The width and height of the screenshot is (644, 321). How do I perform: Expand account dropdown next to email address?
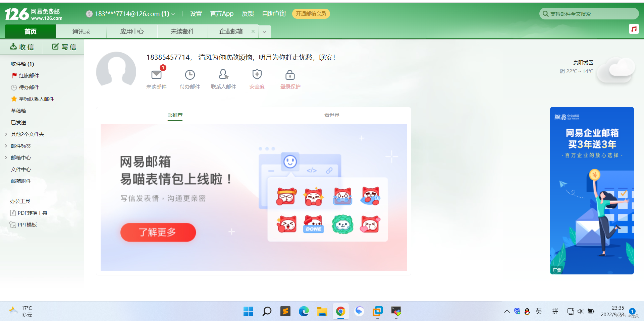(173, 14)
